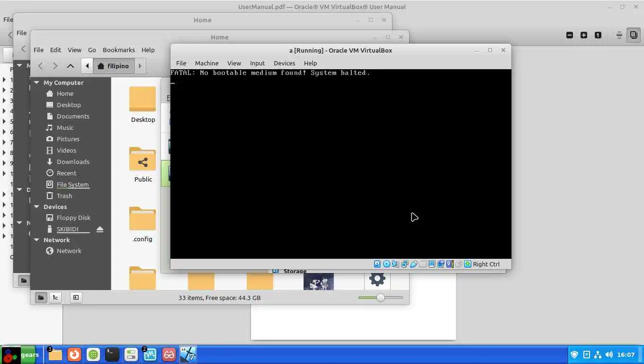
Task: Click right path scroll arrow after filipino
Action: point(140,66)
